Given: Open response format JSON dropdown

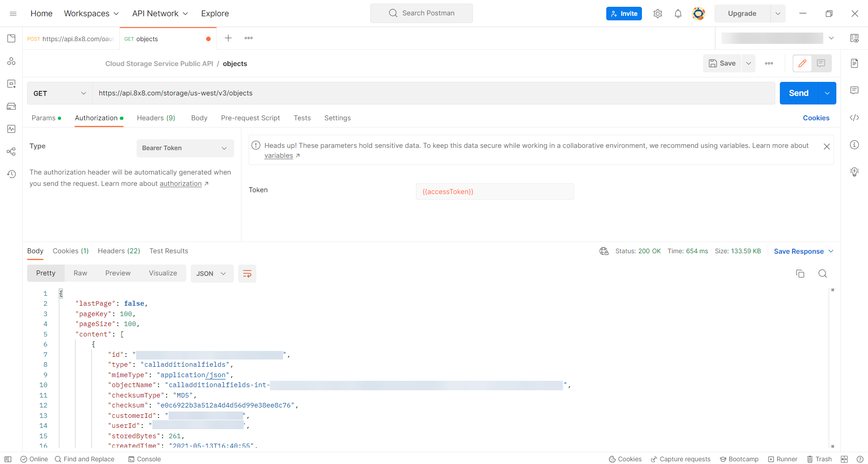Looking at the screenshot, I should (x=212, y=274).
